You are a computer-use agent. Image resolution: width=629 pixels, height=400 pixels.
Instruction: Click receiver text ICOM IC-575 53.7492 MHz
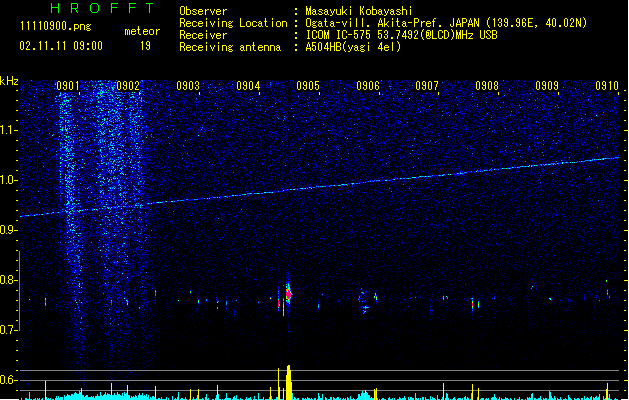point(402,35)
